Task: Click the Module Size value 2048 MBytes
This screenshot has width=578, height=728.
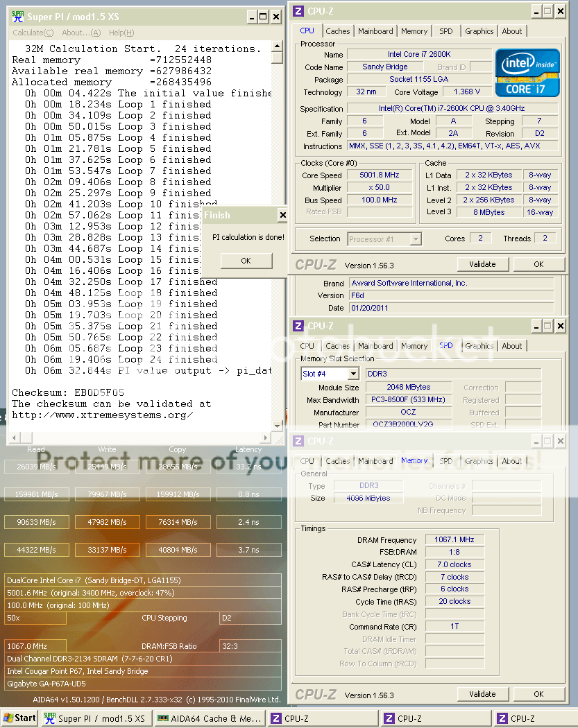Action: pos(409,387)
